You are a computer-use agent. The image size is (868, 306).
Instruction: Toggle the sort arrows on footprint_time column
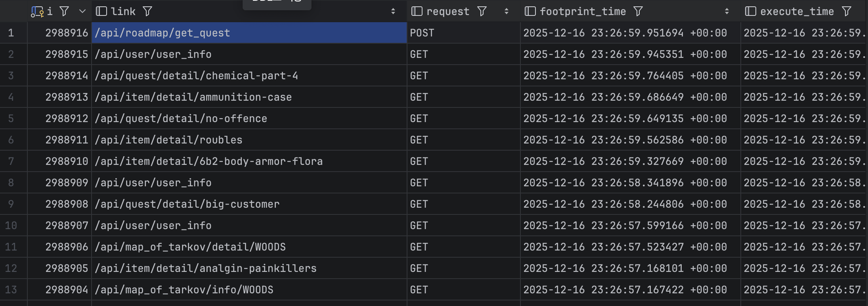[x=727, y=11]
